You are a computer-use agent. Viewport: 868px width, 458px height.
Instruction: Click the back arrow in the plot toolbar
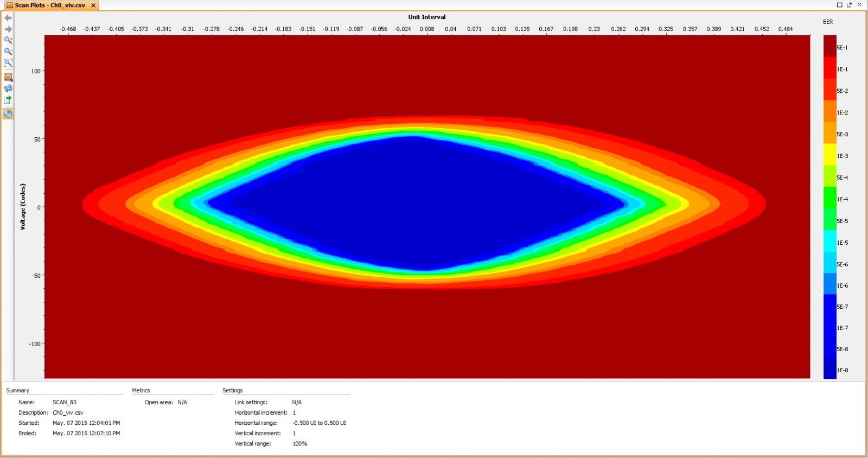[8, 18]
